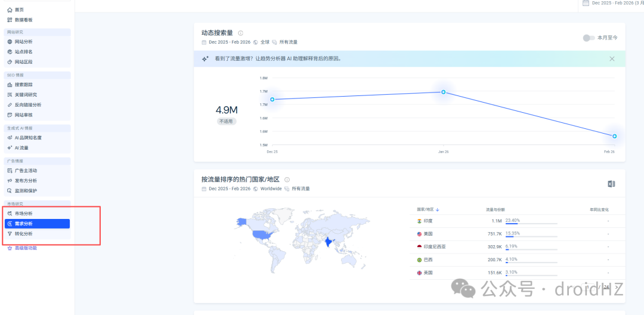Open the Dec 2025 - Feb 2026 date picker
Image resolution: width=644 pixels, height=315 pixels.
pyautogui.click(x=613, y=3)
